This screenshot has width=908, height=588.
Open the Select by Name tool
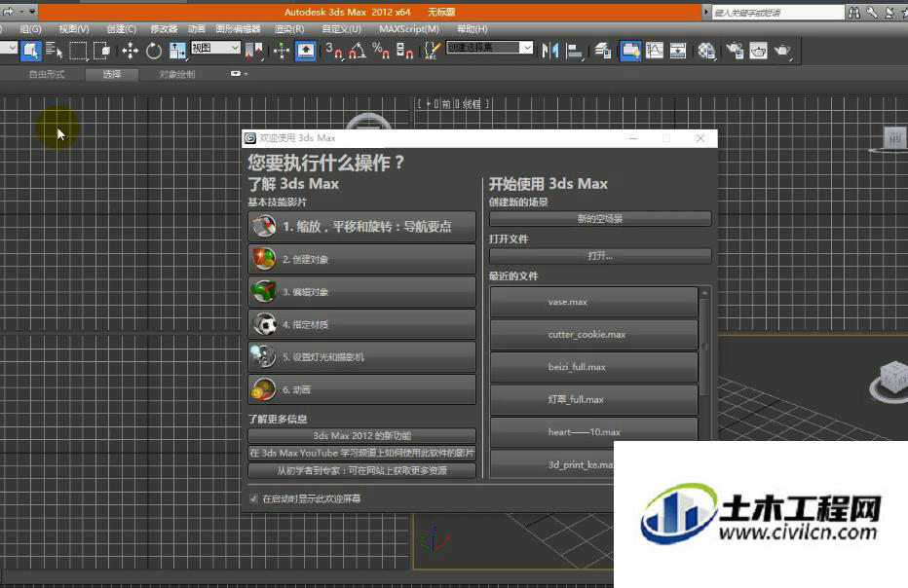(x=54, y=51)
